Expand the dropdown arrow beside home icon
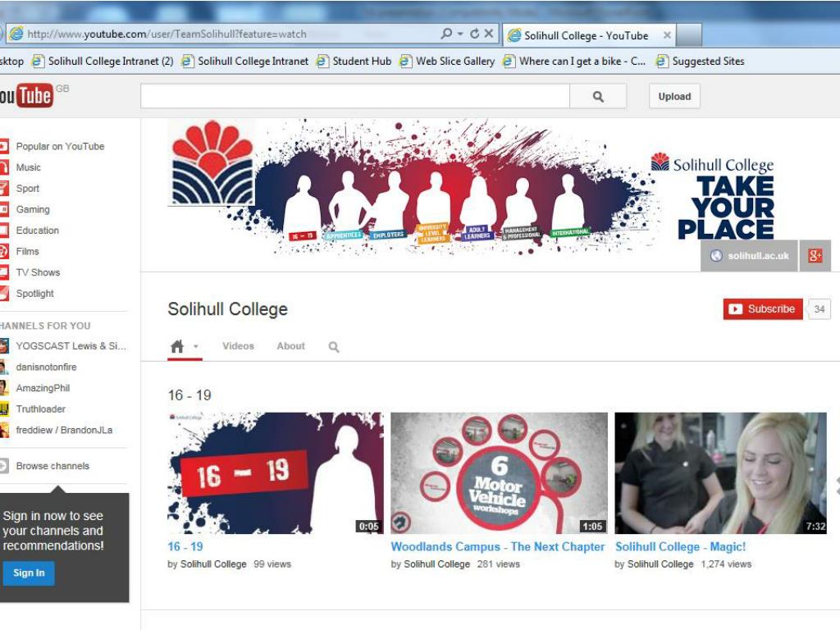Viewport: 840px width, 630px height. [x=196, y=347]
